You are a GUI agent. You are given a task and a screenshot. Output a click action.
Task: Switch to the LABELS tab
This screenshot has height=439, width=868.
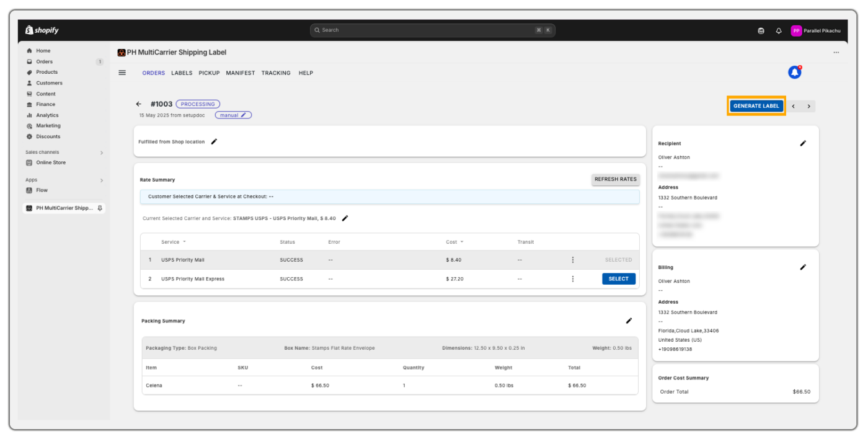182,73
